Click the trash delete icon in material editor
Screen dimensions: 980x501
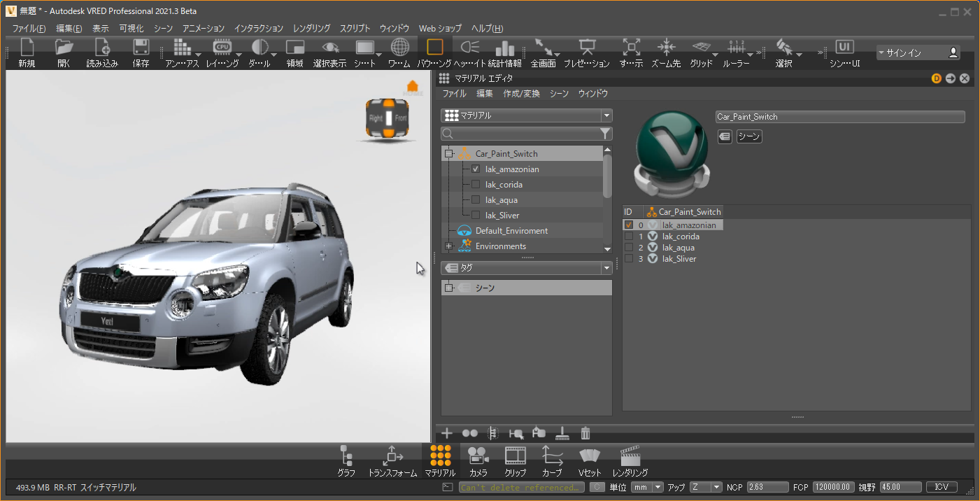pos(585,433)
